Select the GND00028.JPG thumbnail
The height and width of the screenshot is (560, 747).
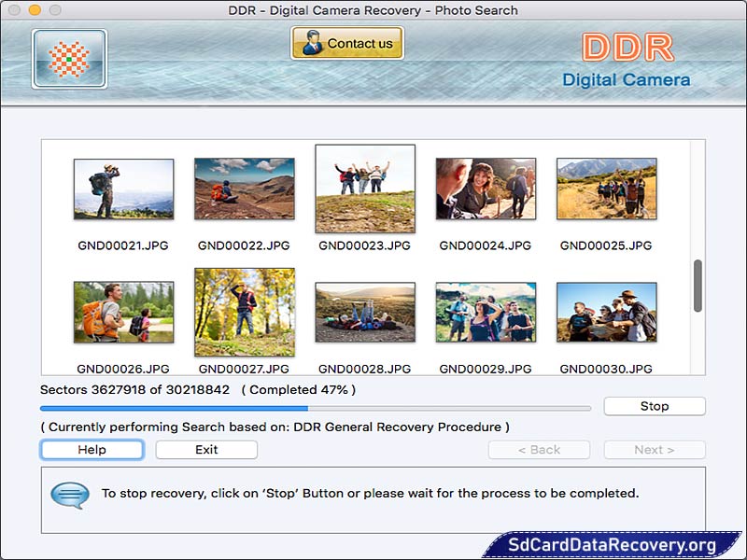click(x=365, y=315)
